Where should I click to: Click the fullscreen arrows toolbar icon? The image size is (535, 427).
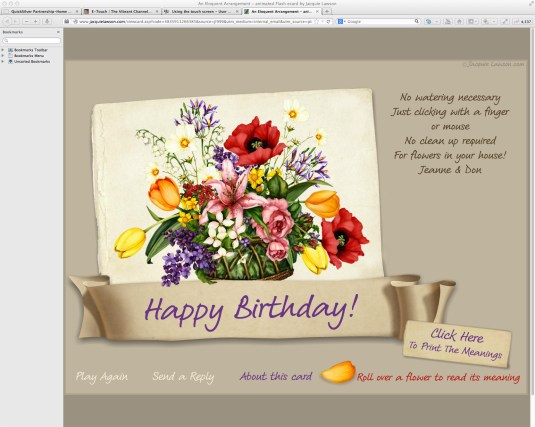505,21
